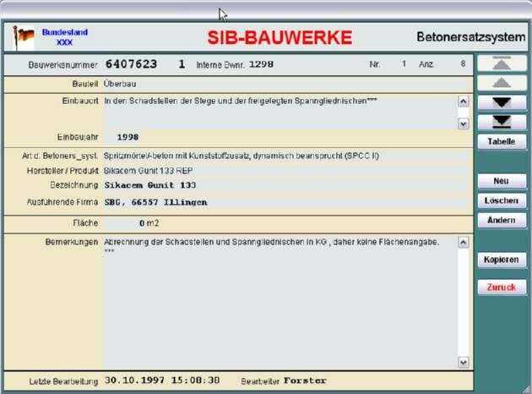Screen dimensions: 532x394
Task: Click the Einbauort text field
Action: coord(280,112)
